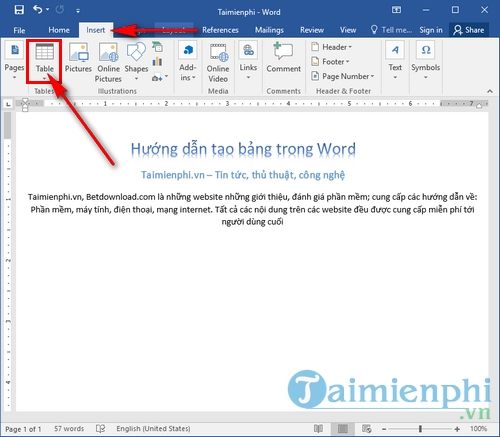Viewport: 500px width, 437px height.
Task: Click the paragraph line ending "người dùng cuối"
Action: pyautogui.click(x=252, y=222)
